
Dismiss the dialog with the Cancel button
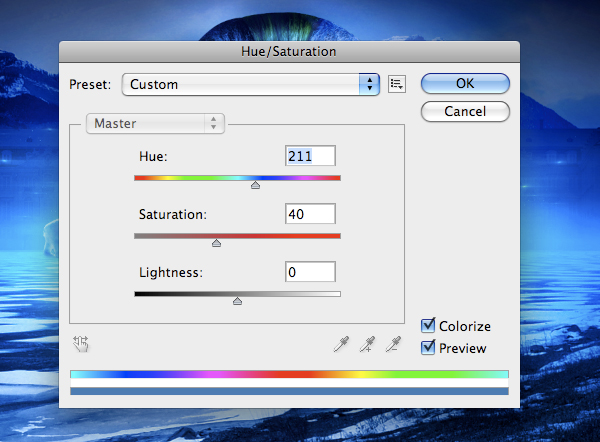click(465, 111)
